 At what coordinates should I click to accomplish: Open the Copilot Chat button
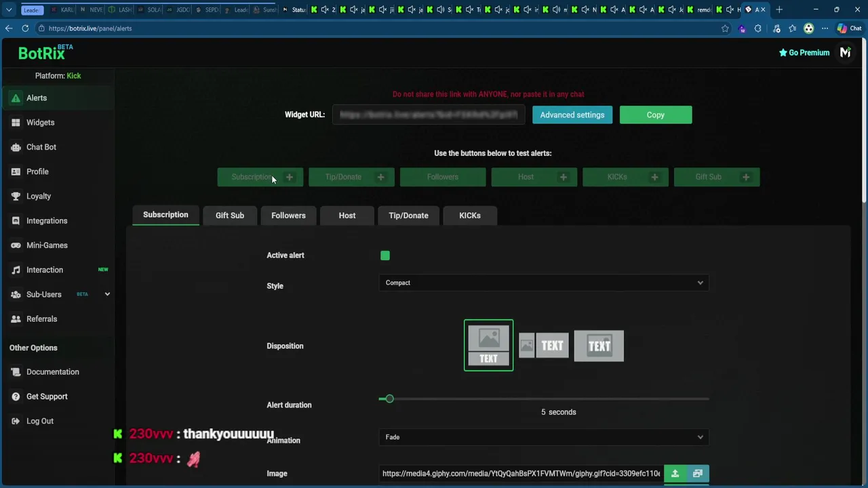point(849,28)
